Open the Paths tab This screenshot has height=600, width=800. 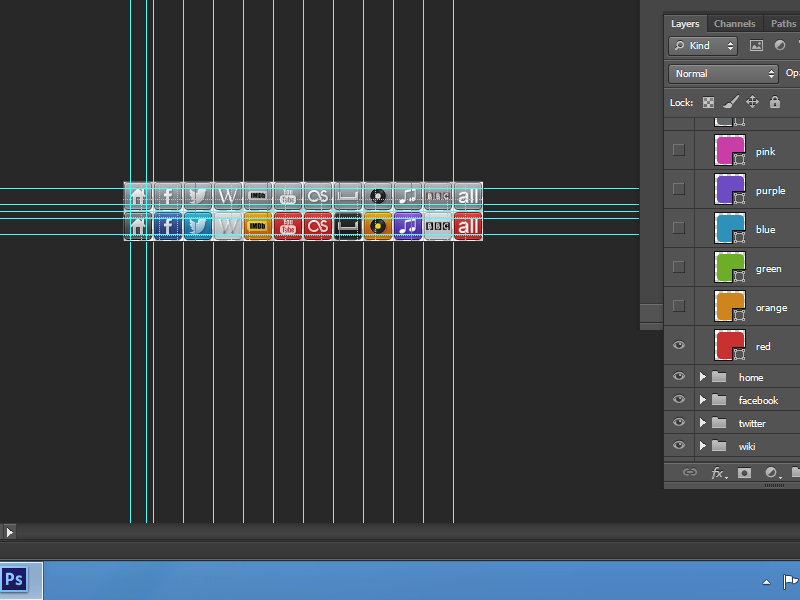click(x=783, y=23)
